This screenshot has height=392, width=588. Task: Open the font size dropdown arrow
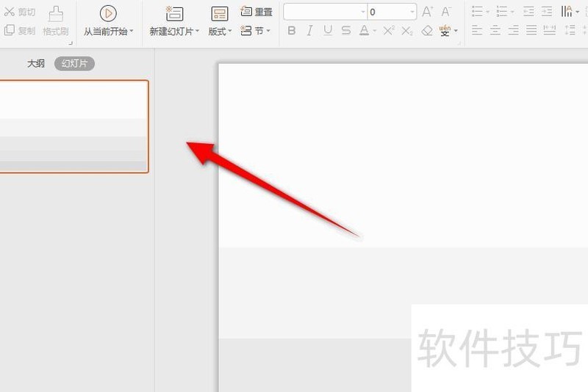(412, 12)
